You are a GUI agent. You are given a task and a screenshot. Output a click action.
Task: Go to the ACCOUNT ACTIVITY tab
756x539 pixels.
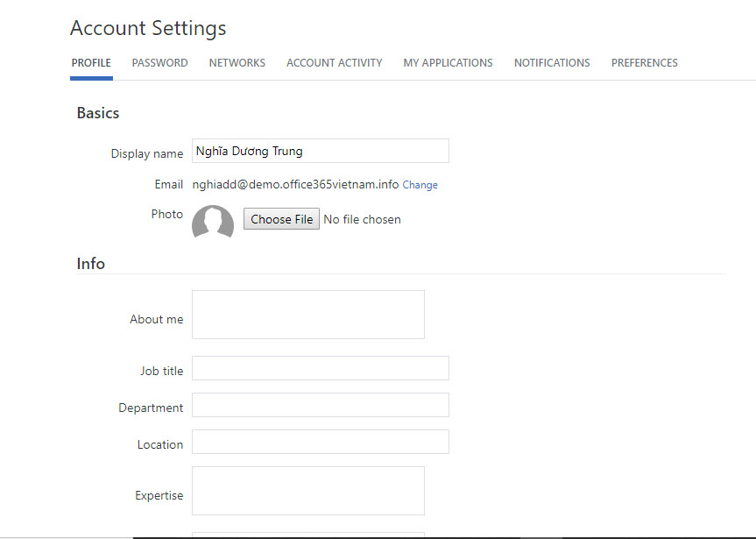pyautogui.click(x=334, y=63)
